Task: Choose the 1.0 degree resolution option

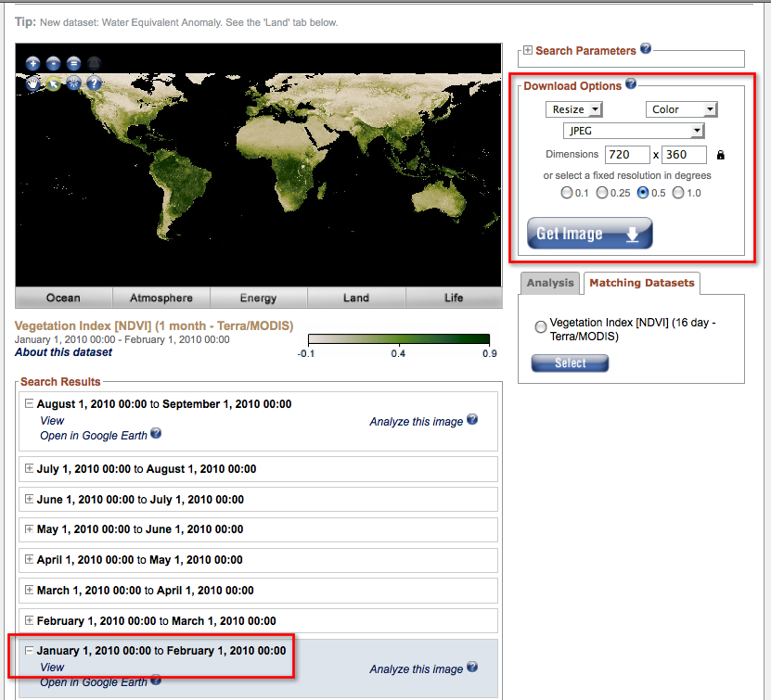Action: [678, 193]
